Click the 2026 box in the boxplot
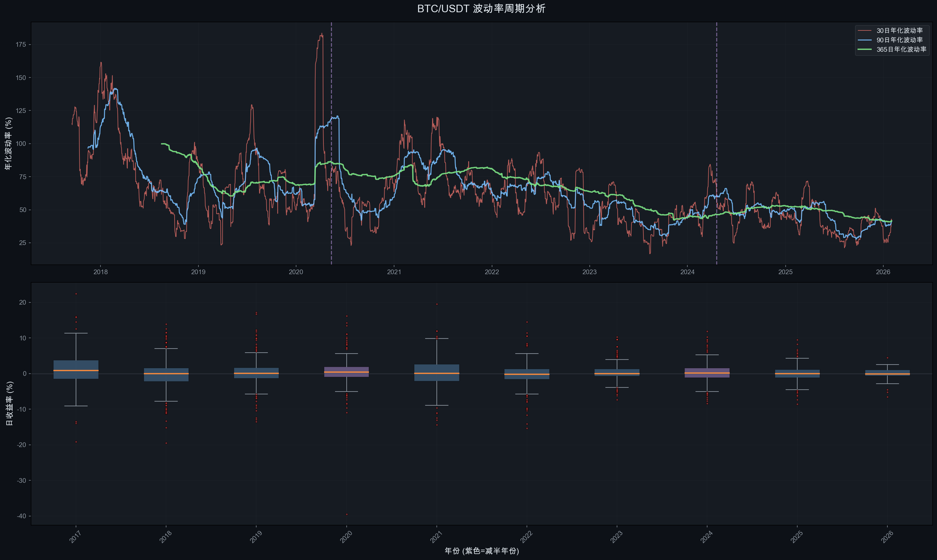The height and width of the screenshot is (560, 937). coord(887,373)
